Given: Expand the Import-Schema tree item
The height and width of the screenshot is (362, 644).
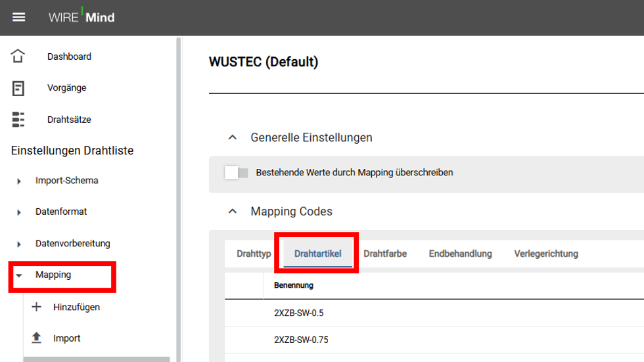Looking at the screenshot, I should pos(19,181).
